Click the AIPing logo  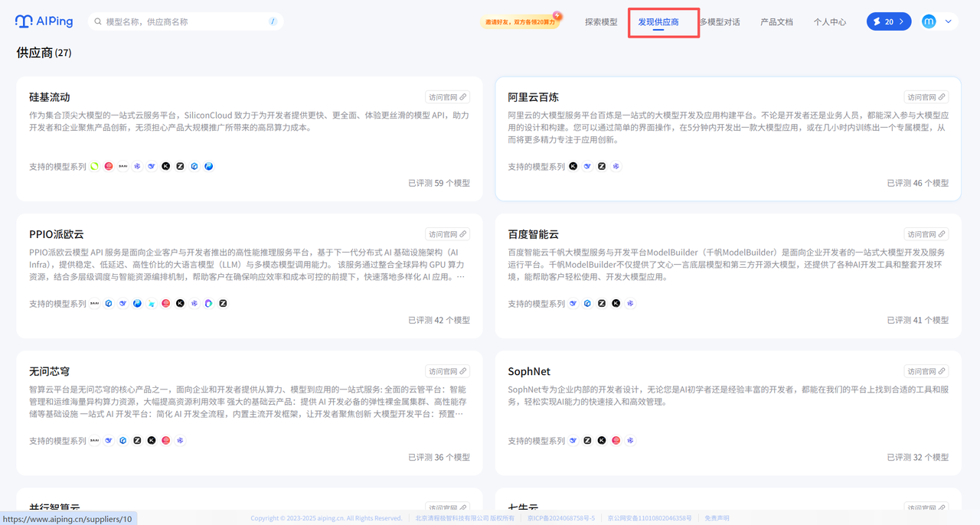(44, 21)
